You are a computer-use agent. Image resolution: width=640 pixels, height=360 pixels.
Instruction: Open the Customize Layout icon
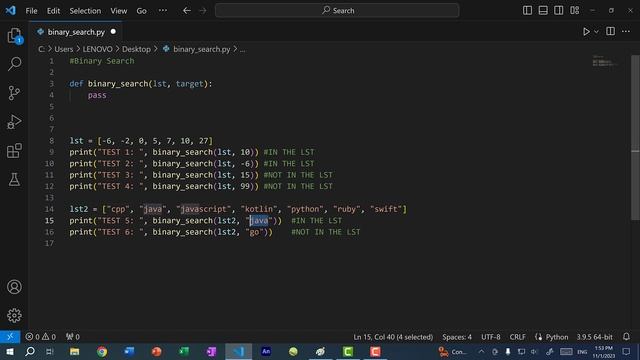tap(574, 10)
